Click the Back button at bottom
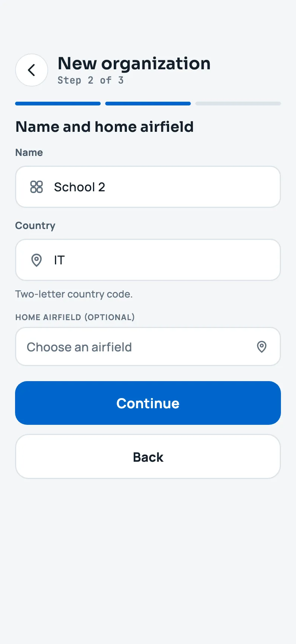This screenshot has width=296, height=644. pyautogui.click(x=148, y=457)
